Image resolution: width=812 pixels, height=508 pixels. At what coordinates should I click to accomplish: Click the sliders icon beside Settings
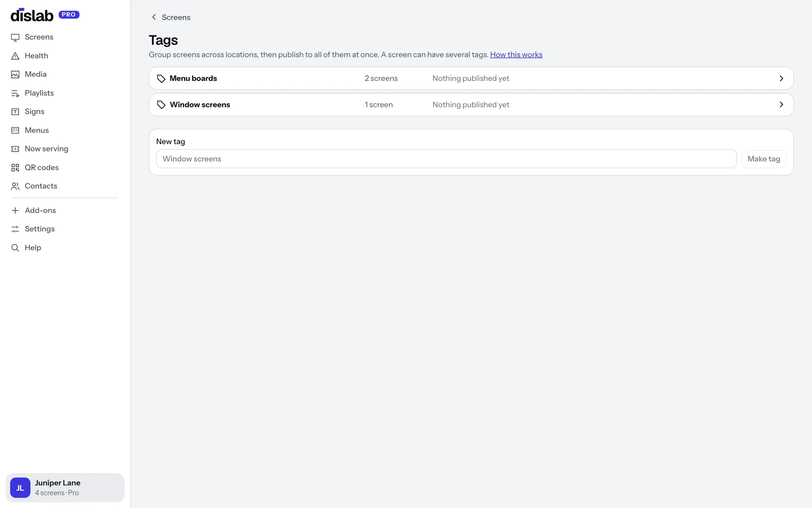(x=15, y=229)
